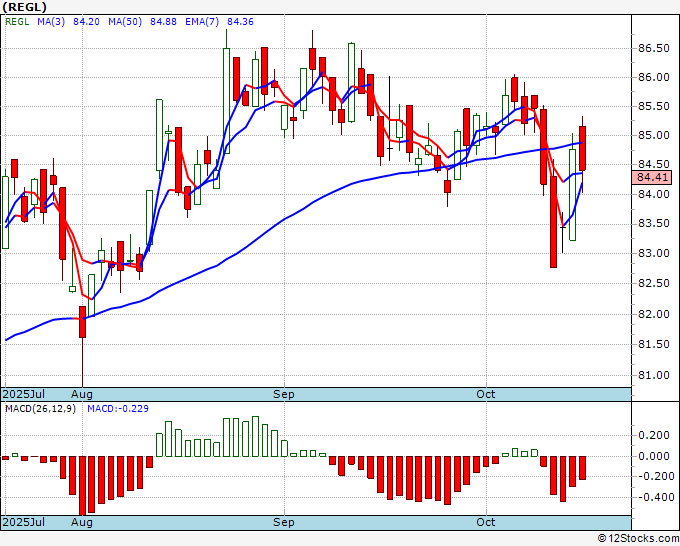Click the 84.00 price axis label
Image resolution: width=680 pixels, height=546 pixels.
click(x=654, y=194)
